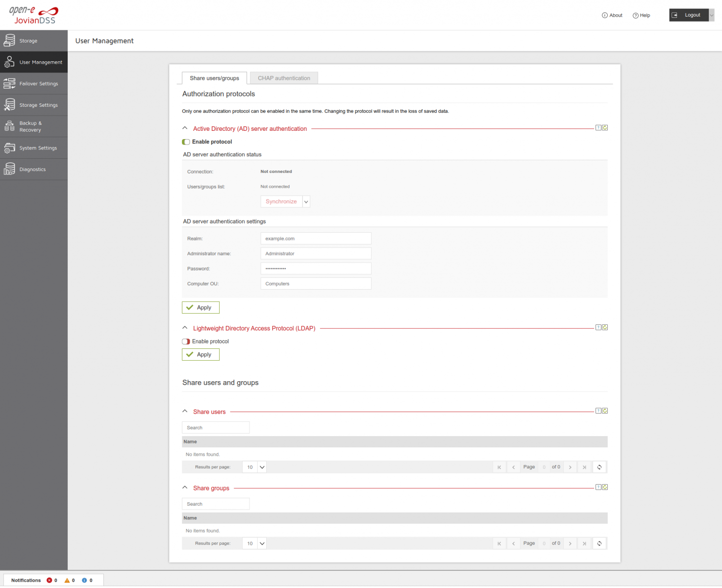Image resolution: width=722 pixels, height=588 pixels.
Task: Reload the Share users table list
Action: point(599,467)
